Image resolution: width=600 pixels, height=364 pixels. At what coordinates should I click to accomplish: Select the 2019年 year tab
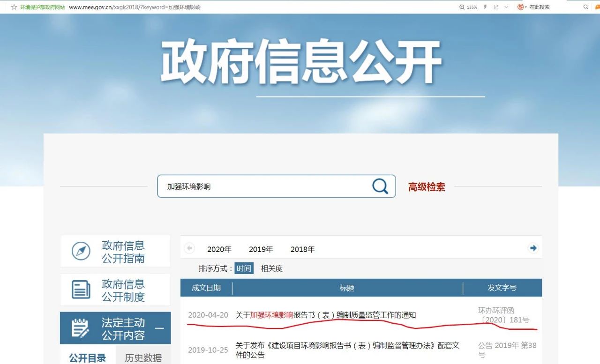pyautogui.click(x=261, y=249)
